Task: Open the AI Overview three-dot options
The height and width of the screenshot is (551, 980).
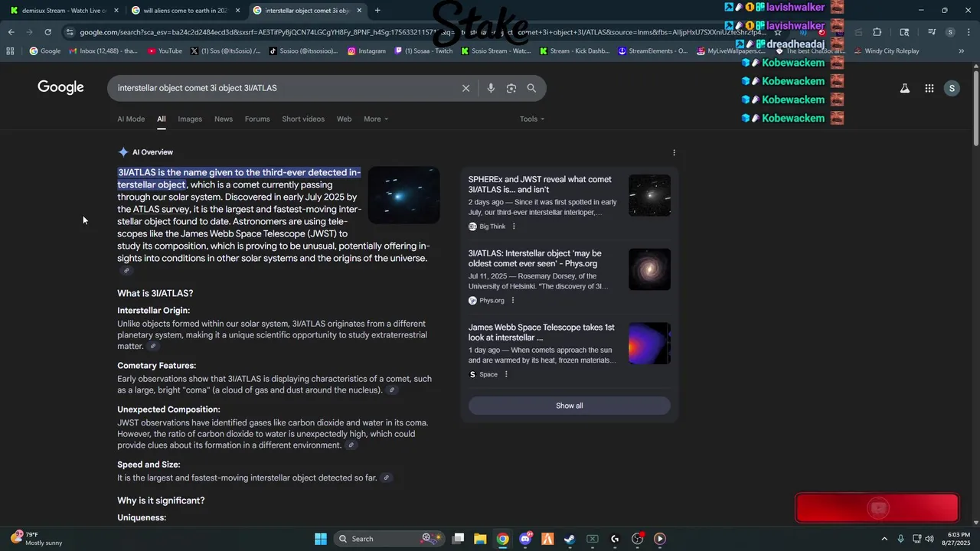Action: [674, 152]
